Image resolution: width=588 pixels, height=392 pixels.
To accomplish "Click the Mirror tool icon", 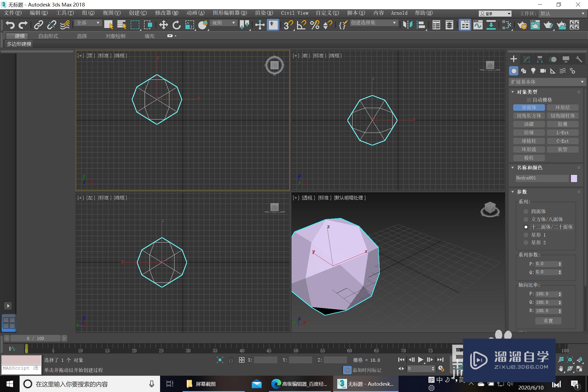I will click(x=408, y=25).
